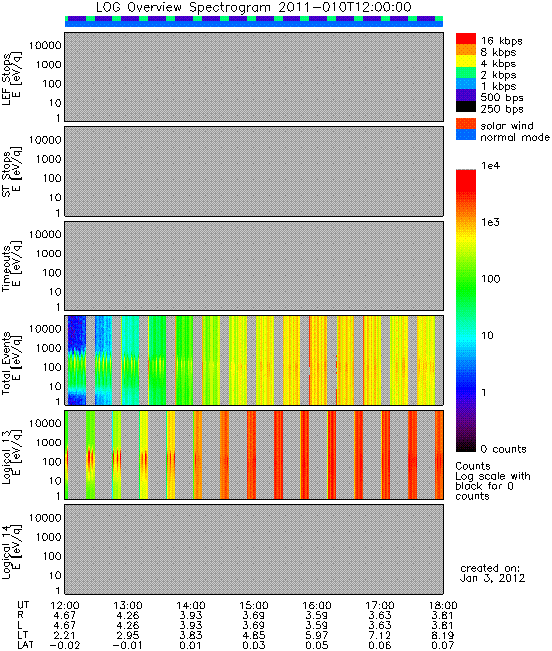The width and height of the screenshot is (552, 651).
Task: Click the 13:00 UT time label
Action: coord(127,605)
